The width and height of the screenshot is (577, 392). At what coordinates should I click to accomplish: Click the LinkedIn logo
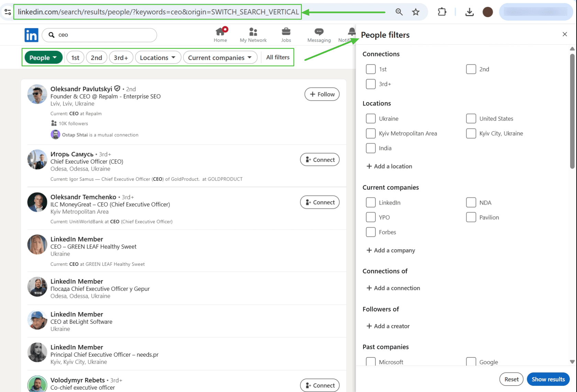(x=31, y=35)
